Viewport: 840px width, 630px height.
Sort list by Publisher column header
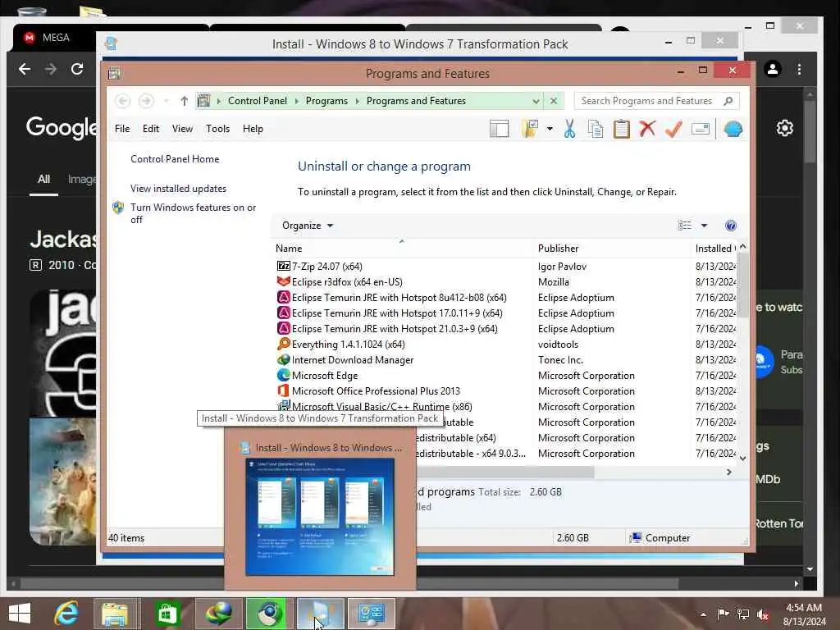click(x=612, y=248)
